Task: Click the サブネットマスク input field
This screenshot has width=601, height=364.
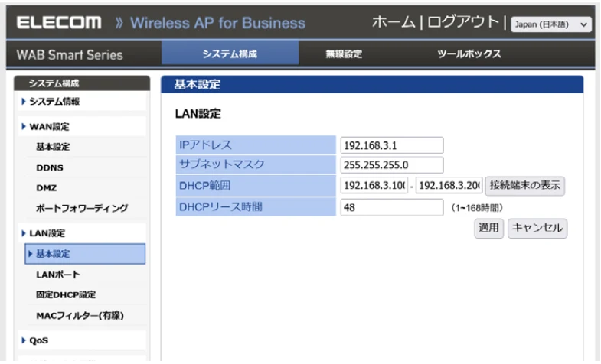Action: [392, 165]
